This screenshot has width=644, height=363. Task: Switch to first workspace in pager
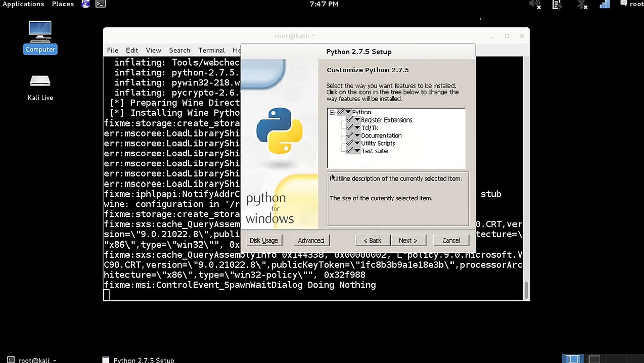tap(572, 359)
